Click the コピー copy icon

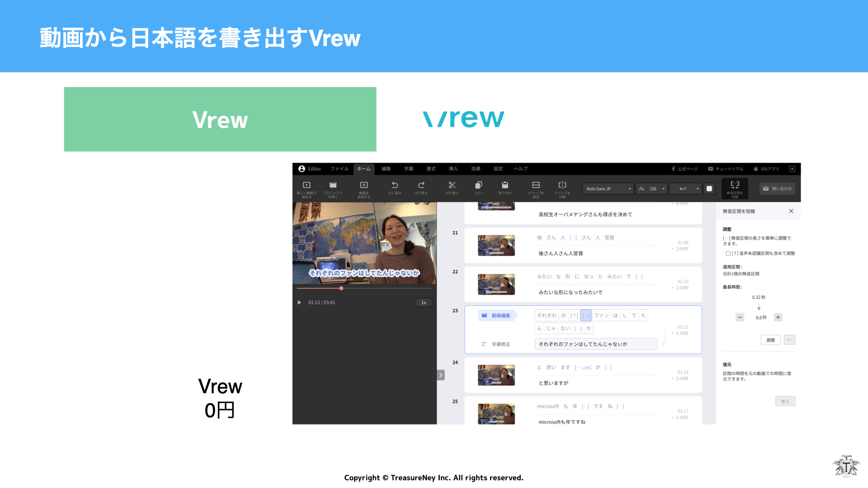(x=479, y=185)
